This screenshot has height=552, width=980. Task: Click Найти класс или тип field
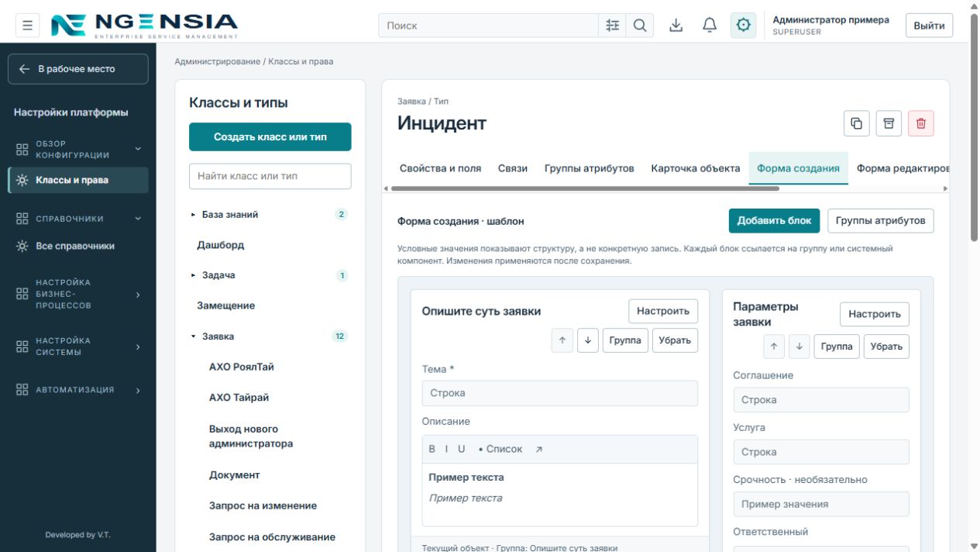[270, 176]
